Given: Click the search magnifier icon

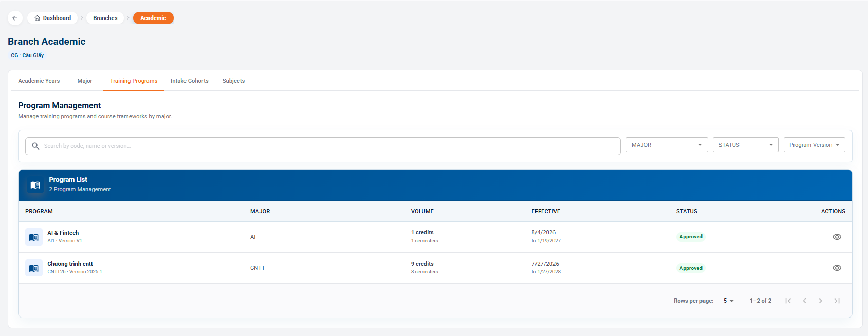Looking at the screenshot, I should click(x=35, y=146).
